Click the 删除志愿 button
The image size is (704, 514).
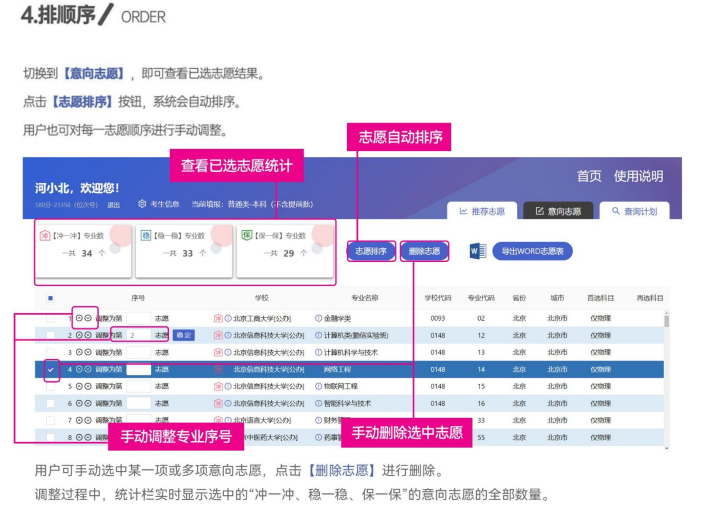[x=424, y=251]
